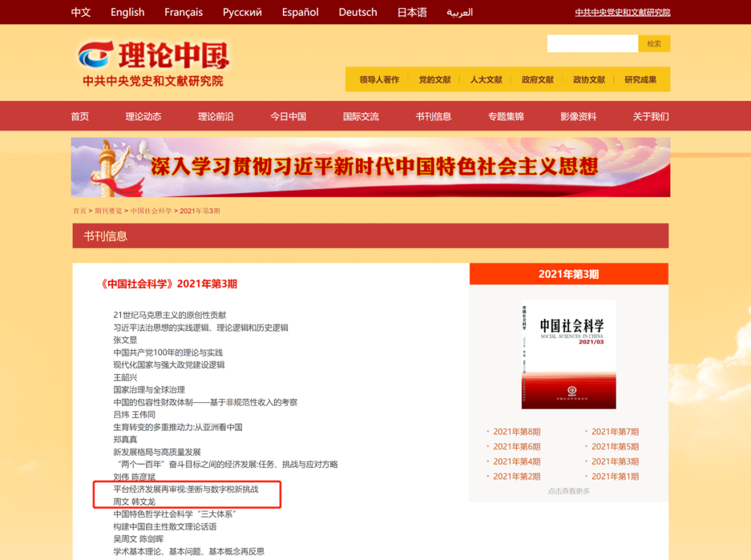The image size is (751, 560).
Task: Click 点击查看更多 to view more issues
Action: [569, 491]
